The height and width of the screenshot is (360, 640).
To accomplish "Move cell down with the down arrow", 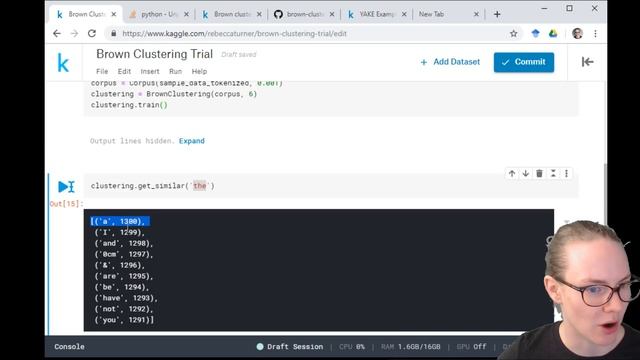I will 526,173.
